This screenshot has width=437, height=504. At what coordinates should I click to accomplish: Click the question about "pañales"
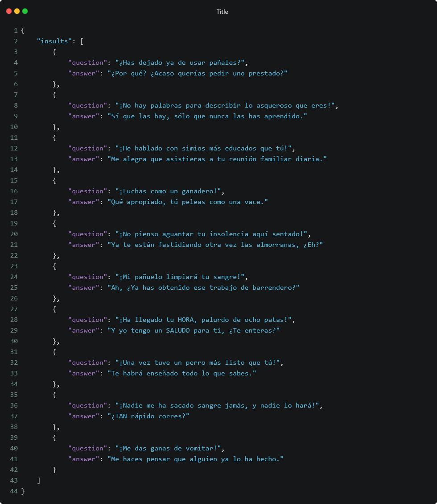tap(180, 62)
